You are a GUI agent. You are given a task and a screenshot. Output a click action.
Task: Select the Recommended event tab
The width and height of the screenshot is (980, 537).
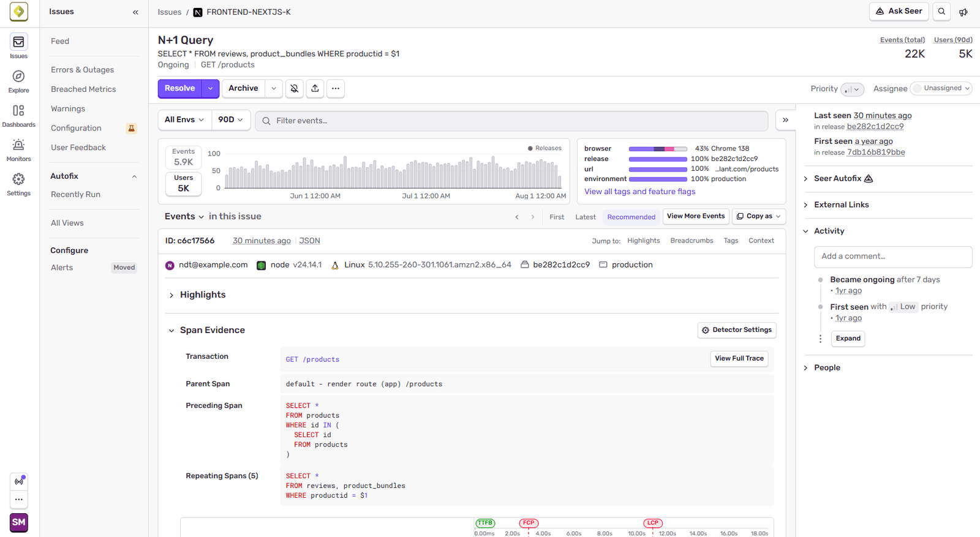tap(631, 217)
